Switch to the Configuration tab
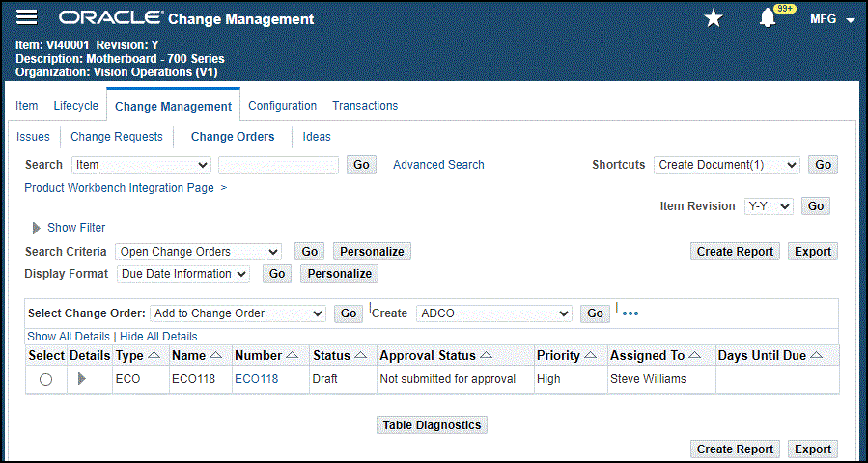 tap(282, 106)
